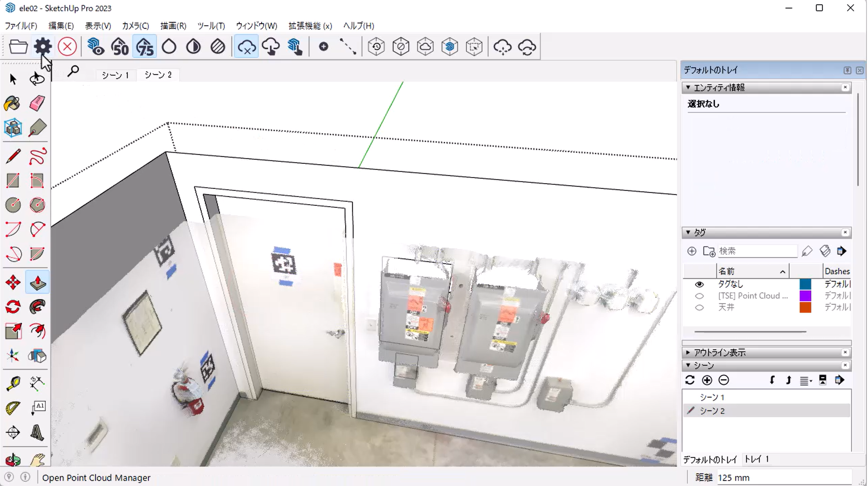Select the Paint Bucket tool
Screen dimensions: 868x486
tap(12, 103)
